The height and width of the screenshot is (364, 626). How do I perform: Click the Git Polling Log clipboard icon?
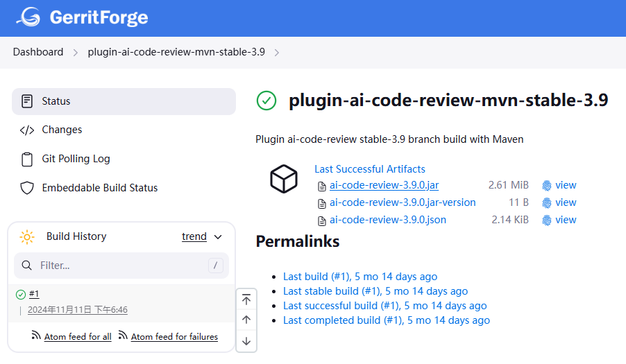coord(27,159)
